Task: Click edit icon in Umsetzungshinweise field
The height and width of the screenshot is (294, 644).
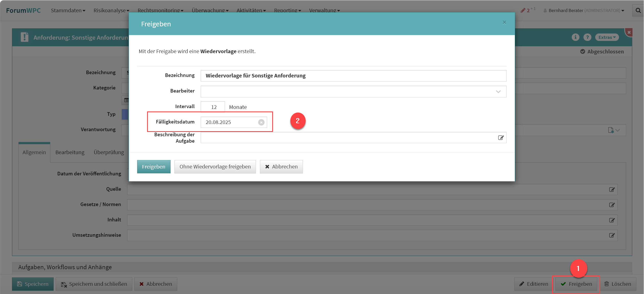Action: (x=612, y=235)
